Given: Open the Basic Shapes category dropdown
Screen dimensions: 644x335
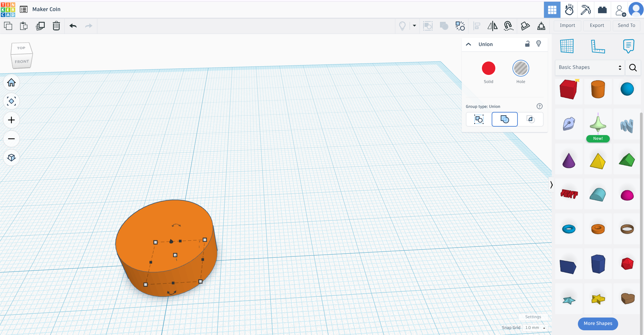Looking at the screenshot, I should tap(590, 68).
